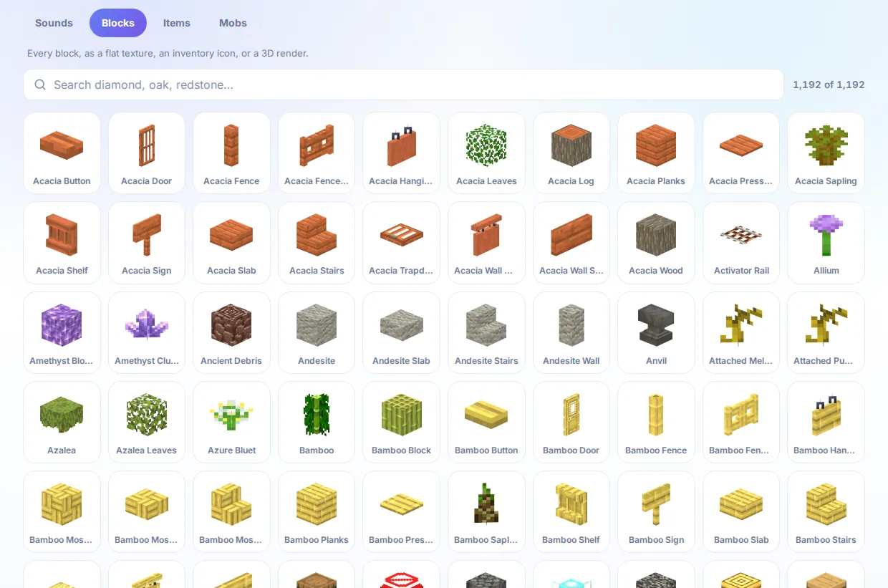Open the Bamboo Sign block
The image size is (888, 588).
coord(656,511)
